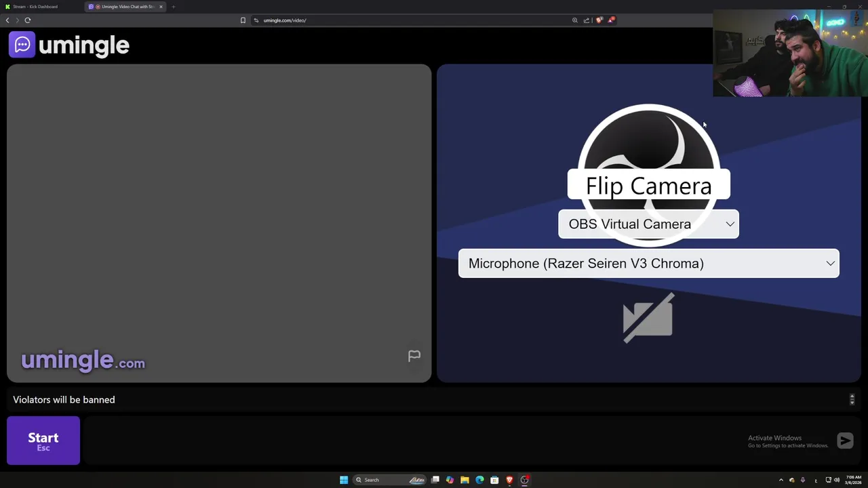
Task: Click the umingle chat bubble logo icon
Action: pos(22,45)
